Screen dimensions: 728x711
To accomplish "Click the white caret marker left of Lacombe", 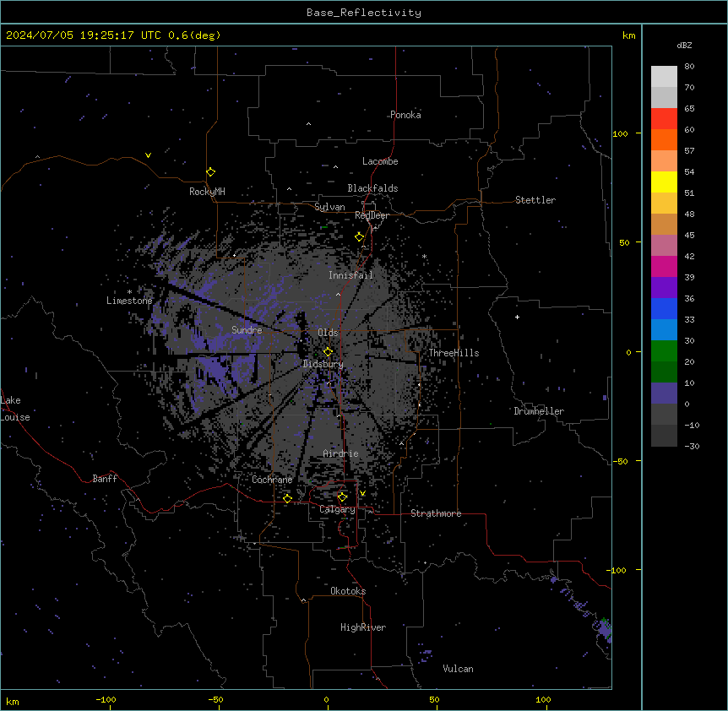I will coord(335,166).
